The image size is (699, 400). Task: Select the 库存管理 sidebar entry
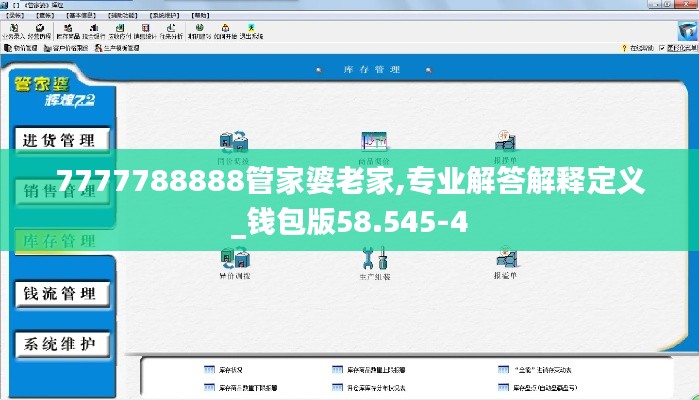click(59, 242)
